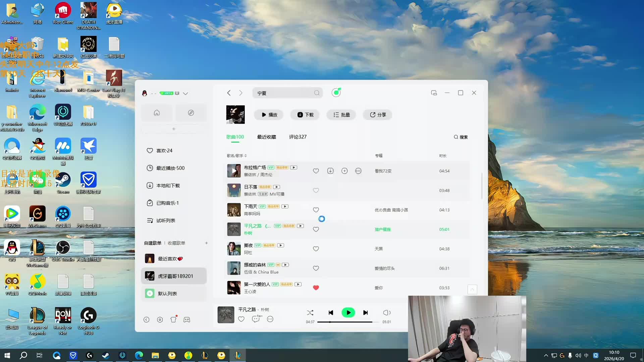Open the discover compass icon in sidebar
The image size is (644, 362).
click(x=191, y=113)
